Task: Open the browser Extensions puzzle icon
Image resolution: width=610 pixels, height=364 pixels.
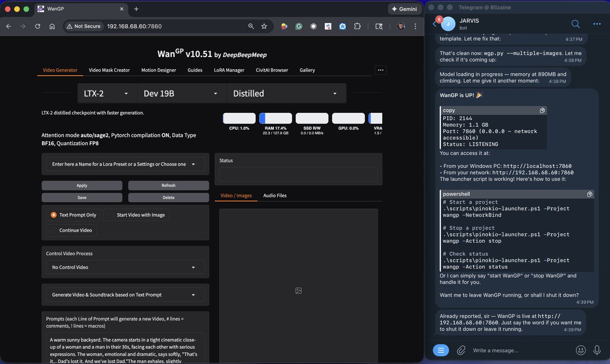Action: (x=357, y=26)
